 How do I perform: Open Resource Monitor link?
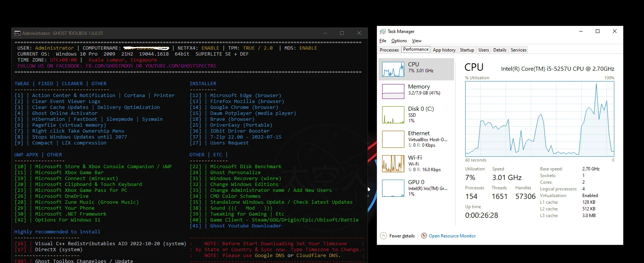[452, 236]
